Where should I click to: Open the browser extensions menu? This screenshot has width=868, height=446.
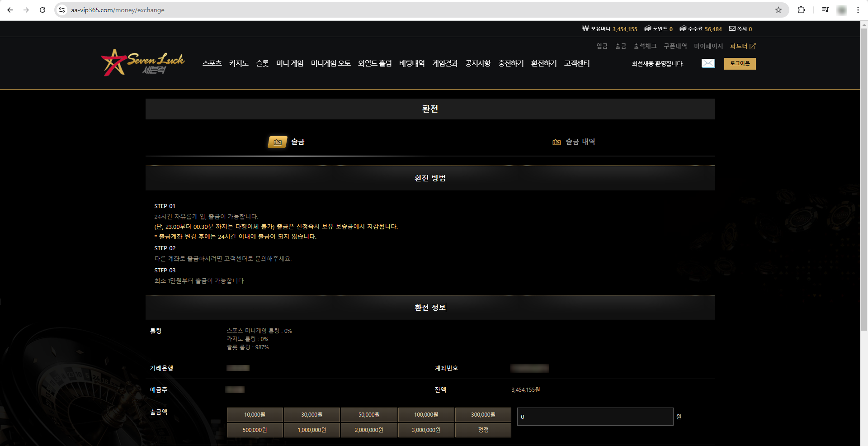[801, 10]
